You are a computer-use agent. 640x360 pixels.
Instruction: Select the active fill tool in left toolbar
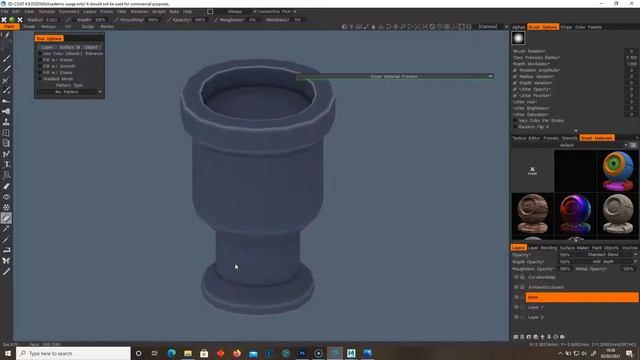pyautogui.click(x=6, y=218)
